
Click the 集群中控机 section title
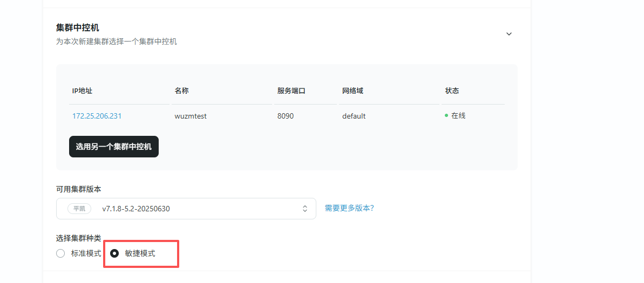point(78,27)
